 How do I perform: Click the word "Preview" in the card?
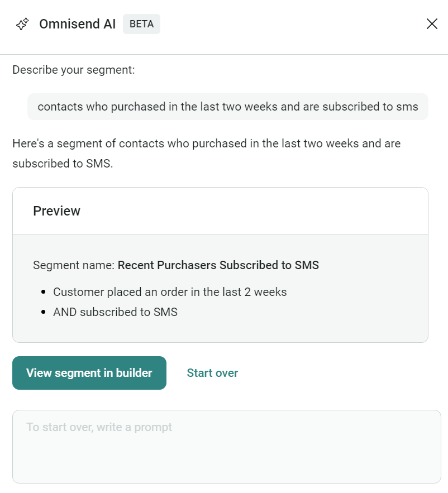click(x=56, y=211)
